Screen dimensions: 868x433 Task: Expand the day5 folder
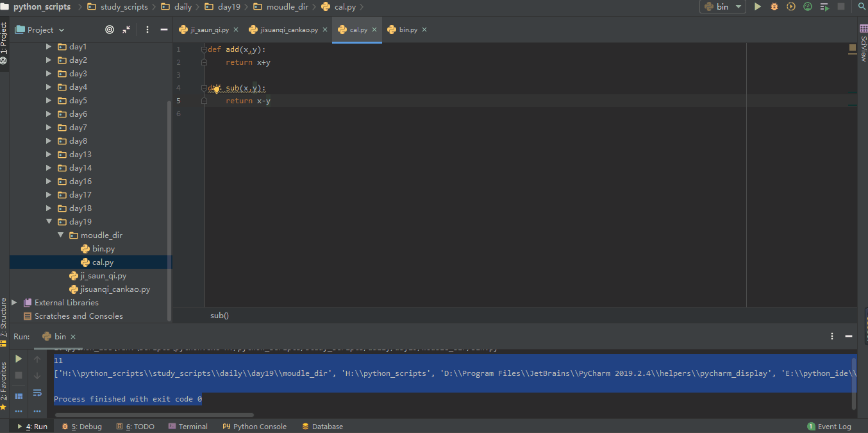pyautogui.click(x=49, y=101)
